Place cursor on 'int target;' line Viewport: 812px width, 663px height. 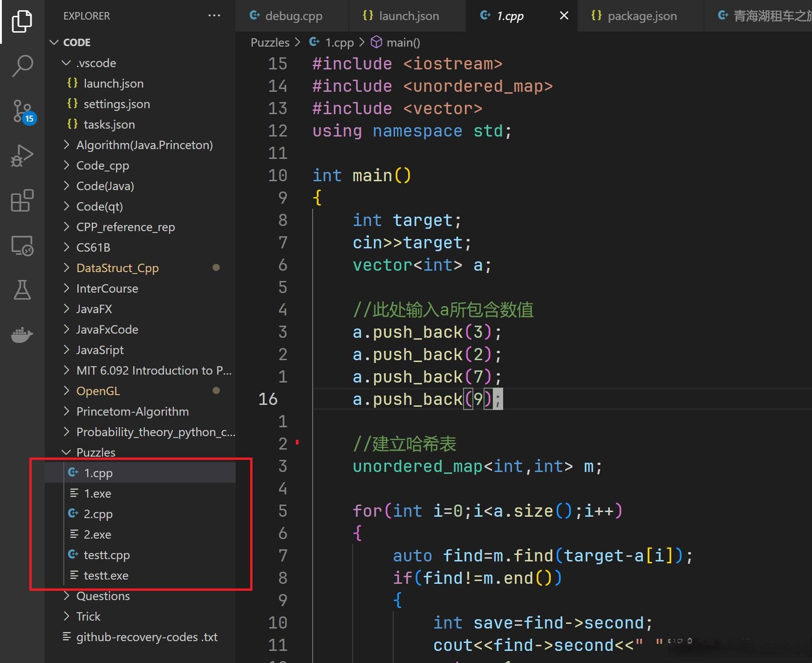tap(407, 220)
